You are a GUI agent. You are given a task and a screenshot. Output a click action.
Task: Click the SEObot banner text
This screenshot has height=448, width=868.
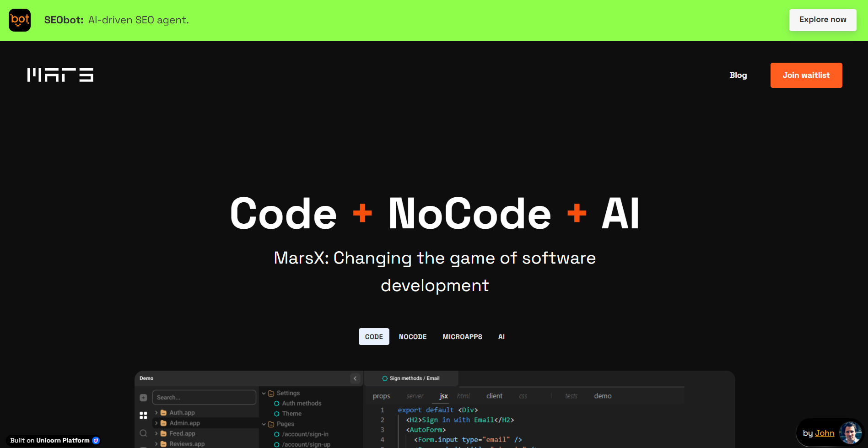click(x=117, y=20)
